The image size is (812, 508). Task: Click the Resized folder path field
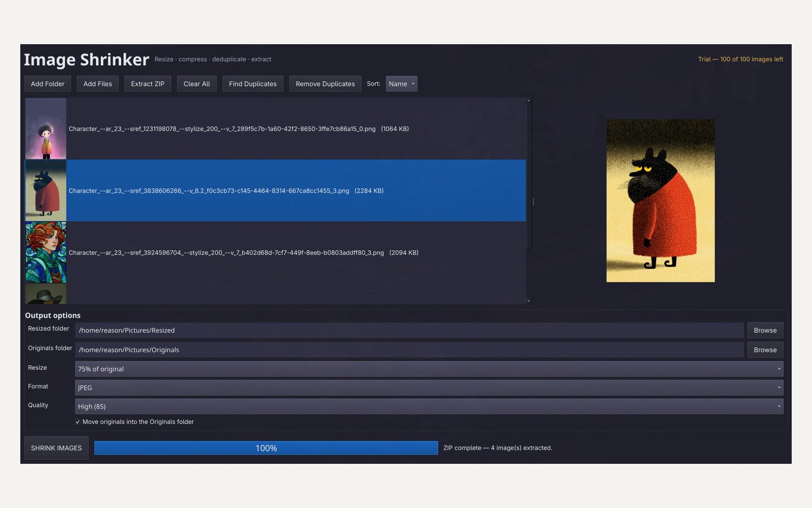tap(410, 330)
